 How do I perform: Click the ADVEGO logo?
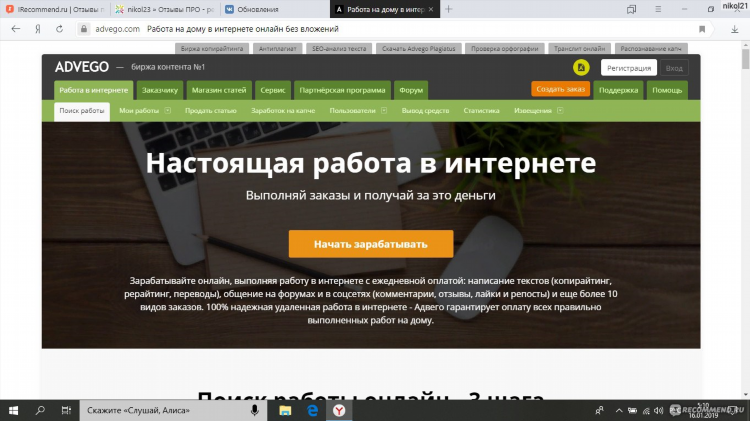[x=82, y=67]
